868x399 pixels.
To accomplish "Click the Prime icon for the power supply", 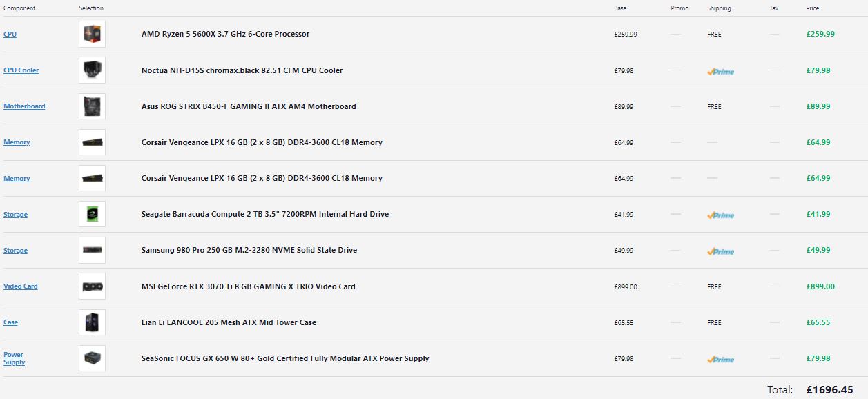I will click(720, 359).
